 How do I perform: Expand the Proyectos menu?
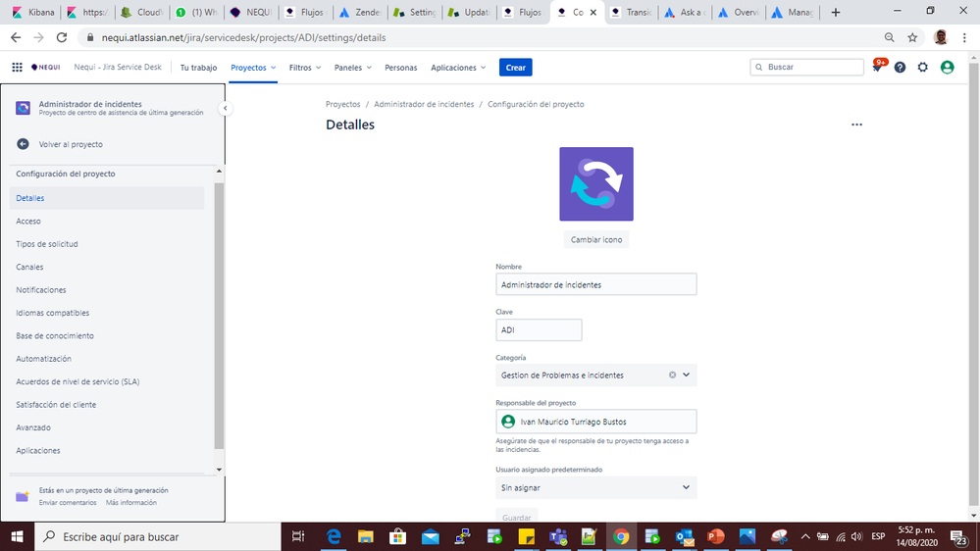253,68
